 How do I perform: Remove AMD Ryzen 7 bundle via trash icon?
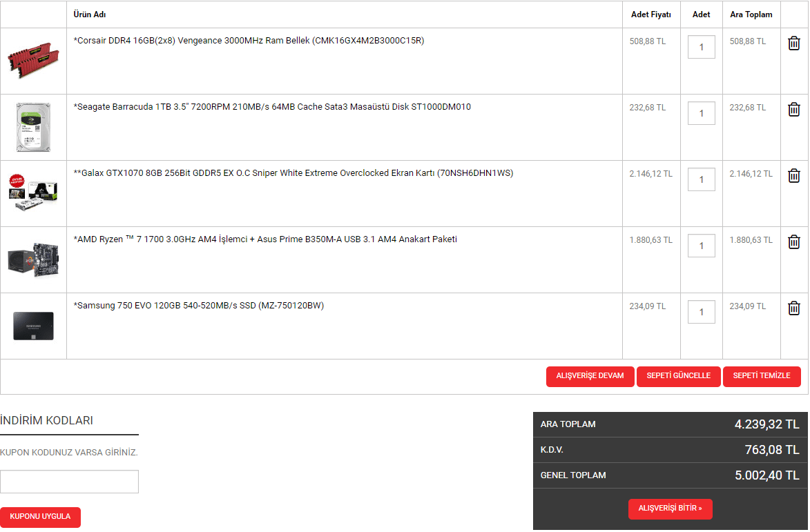pyautogui.click(x=794, y=242)
